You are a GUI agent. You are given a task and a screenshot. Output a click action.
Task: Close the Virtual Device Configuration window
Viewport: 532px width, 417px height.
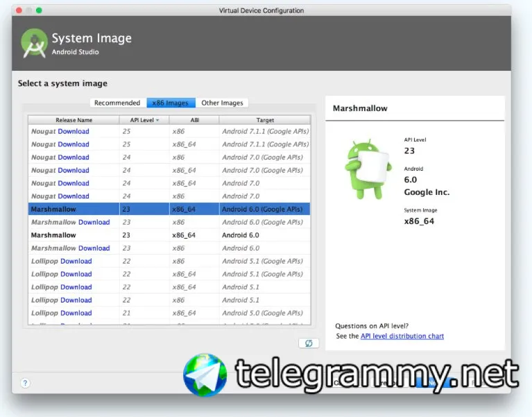19,10
